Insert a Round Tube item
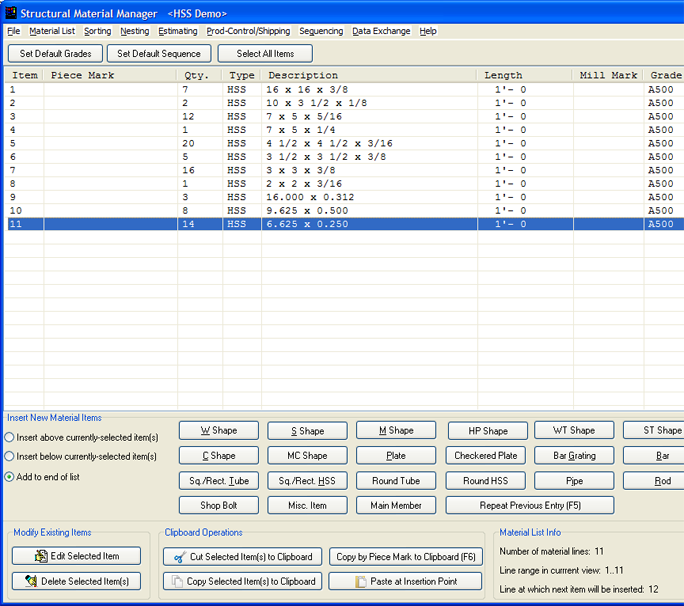The width and height of the screenshot is (684, 606). click(x=396, y=481)
